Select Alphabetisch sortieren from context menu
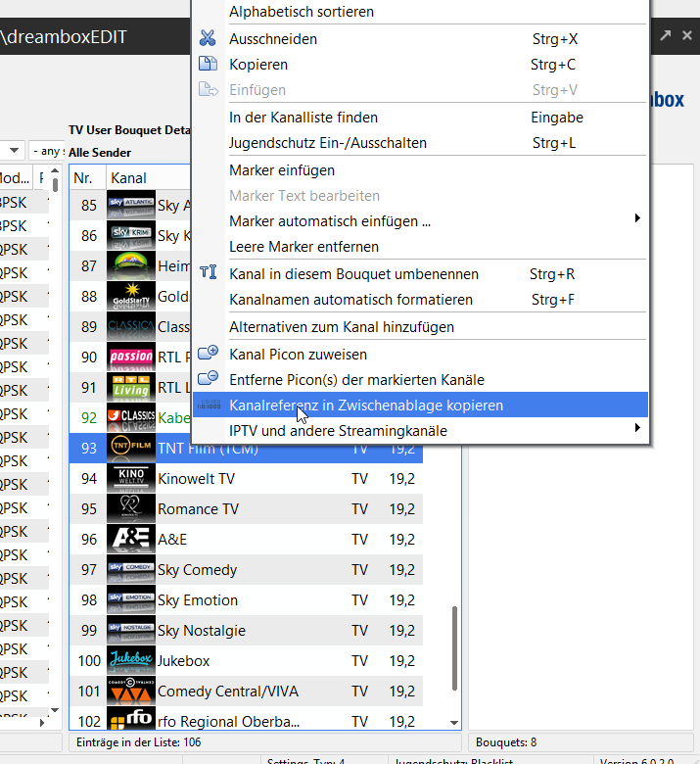The height and width of the screenshot is (764, 700). coord(302,13)
